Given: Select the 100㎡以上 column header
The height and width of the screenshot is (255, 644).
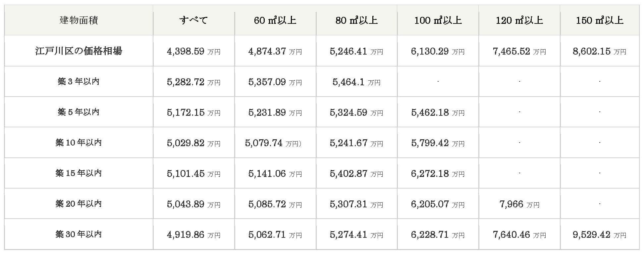Looking at the screenshot, I should point(438,20).
